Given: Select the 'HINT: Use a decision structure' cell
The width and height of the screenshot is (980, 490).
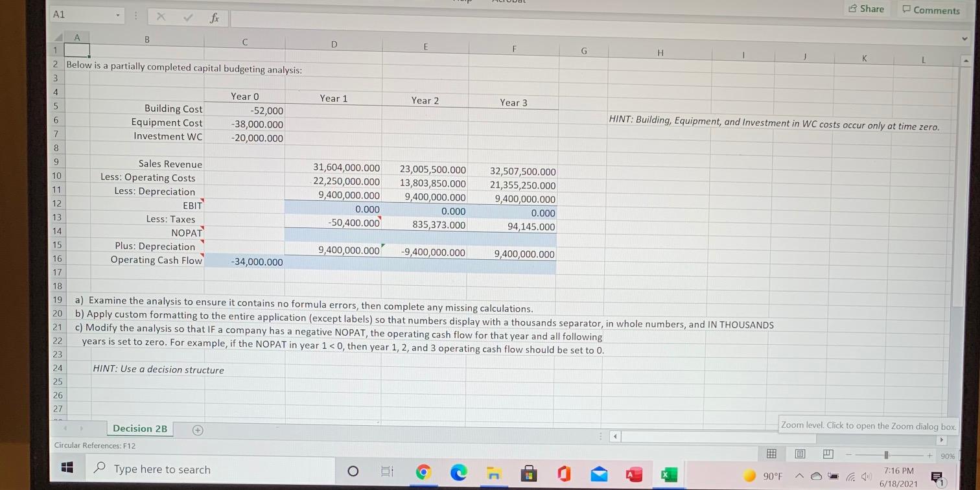Looking at the screenshot, I should 158,369.
